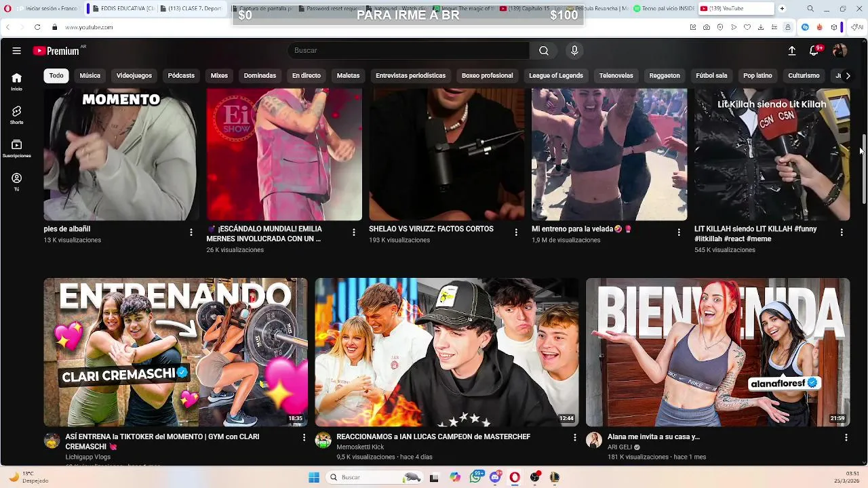Select the League of Legends filter chip

point(556,75)
